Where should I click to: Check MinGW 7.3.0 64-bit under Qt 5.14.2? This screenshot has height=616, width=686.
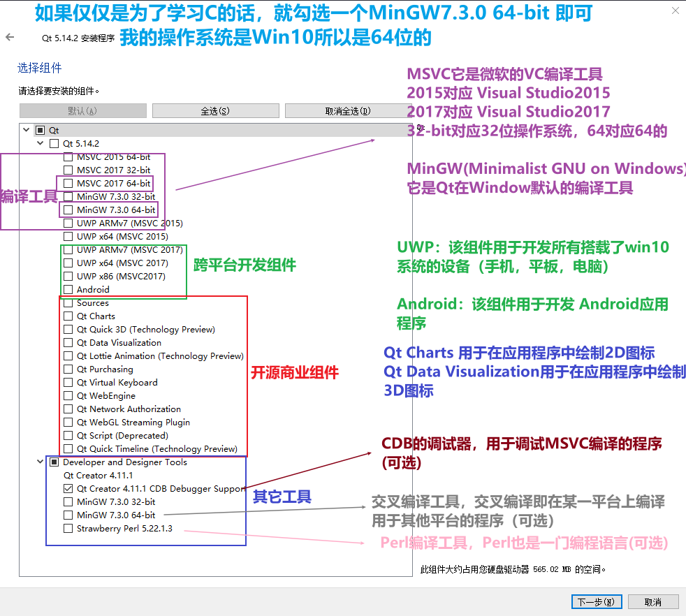[x=68, y=210]
